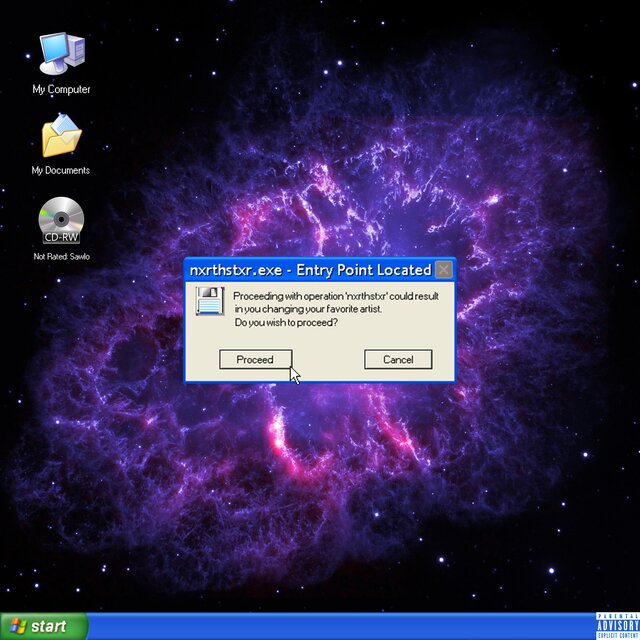Click the 'Proceeding with operation' message line
640x640 pixels.
(x=336, y=296)
